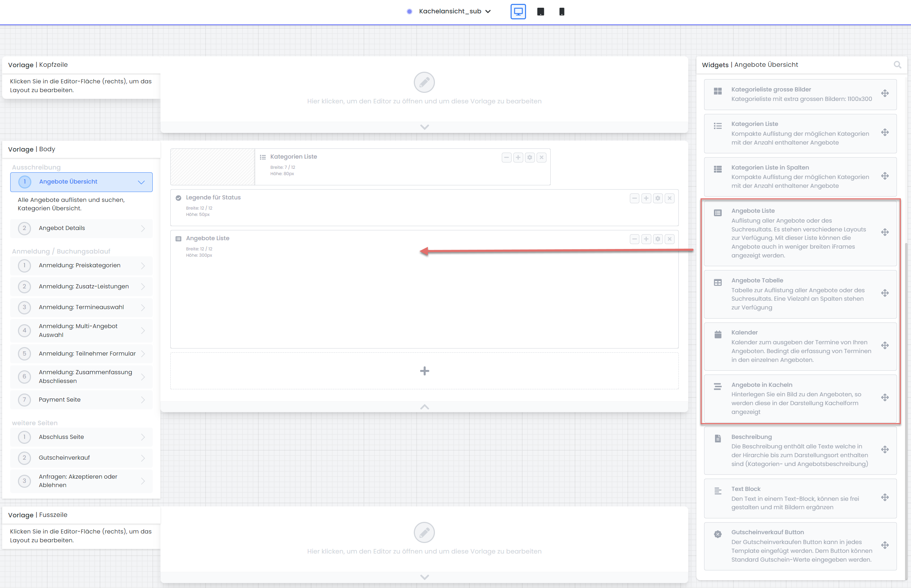Viewport: 911px width, 588px height.
Task: Collapse the Angebote Übersicht section
Action: 141,182
